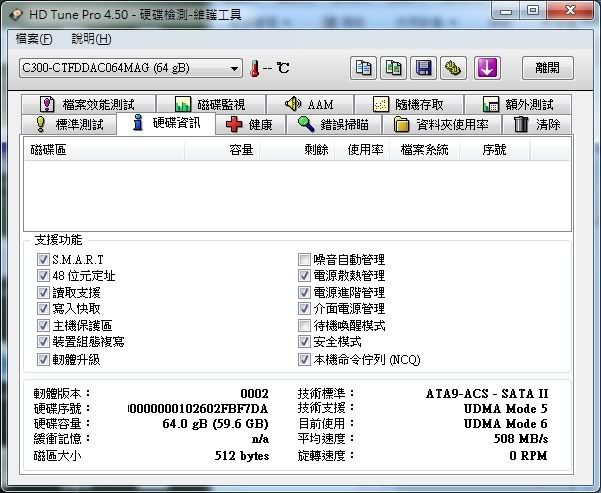Screen dimensions: 601x493
Task: Switch to the 檔案效能測試 tab
Action: pyautogui.click(x=89, y=104)
